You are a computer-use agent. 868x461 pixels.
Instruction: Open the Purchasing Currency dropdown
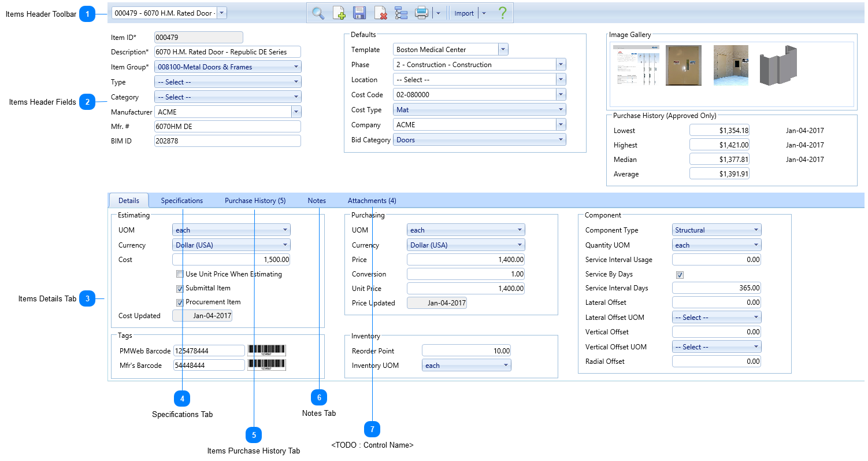pos(466,245)
